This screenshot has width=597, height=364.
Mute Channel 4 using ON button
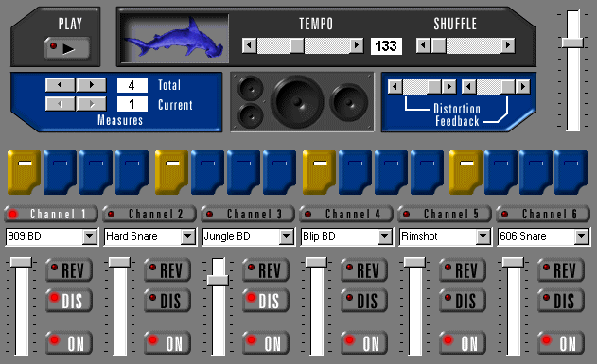click(364, 342)
